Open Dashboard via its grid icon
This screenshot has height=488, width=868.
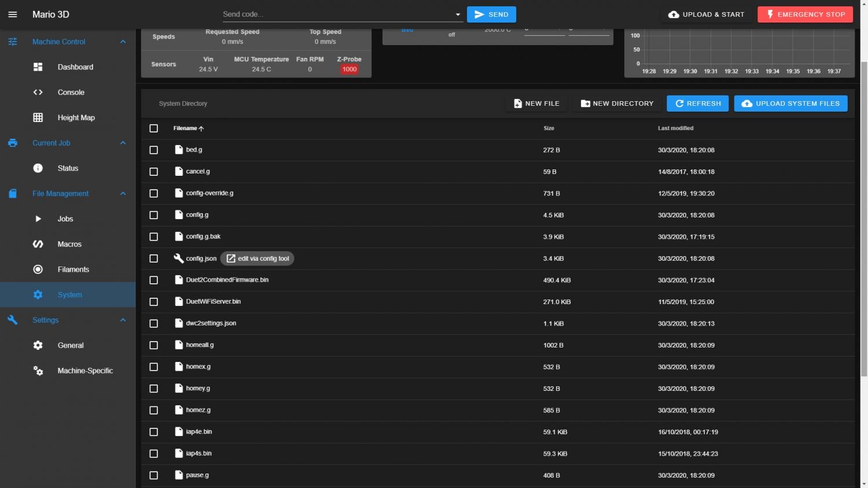(38, 67)
